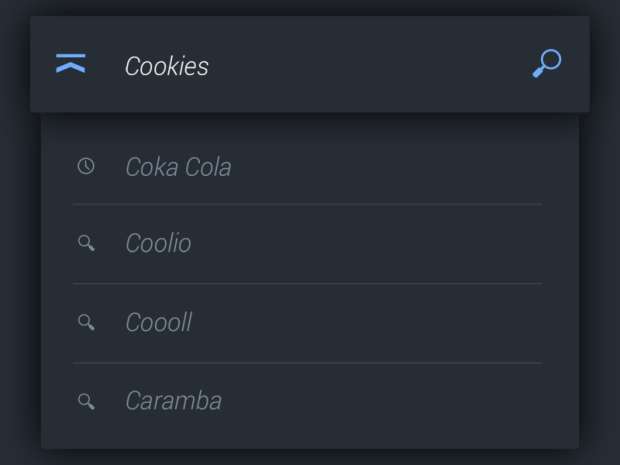This screenshot has width=620, height=465.
Task: Click blank space in the Coka Cola row
Action: point(400,167)
